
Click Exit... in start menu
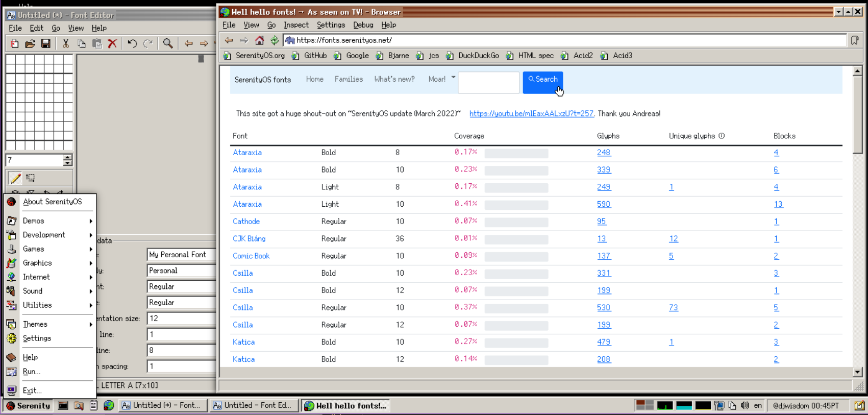point(50,390)
